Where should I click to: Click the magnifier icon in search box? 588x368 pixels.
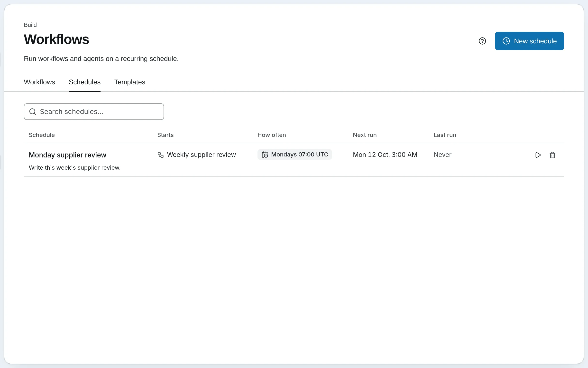tap(33, 112)
